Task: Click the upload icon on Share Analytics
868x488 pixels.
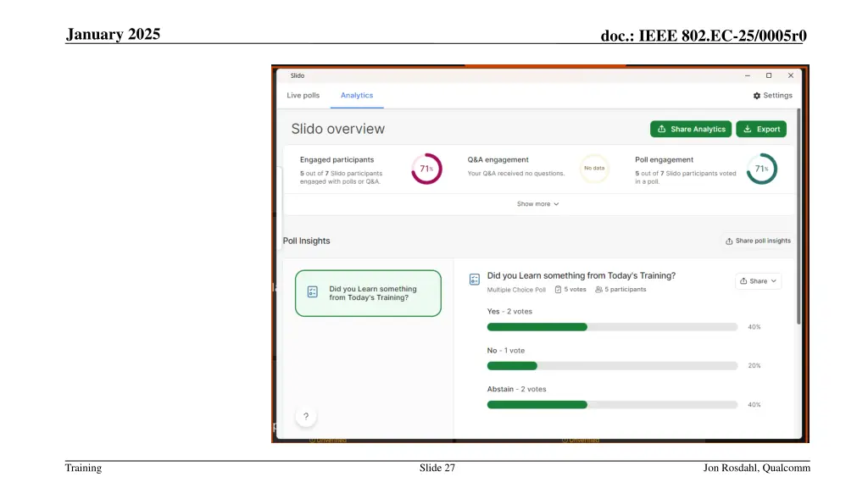Action: pos(661,129)
